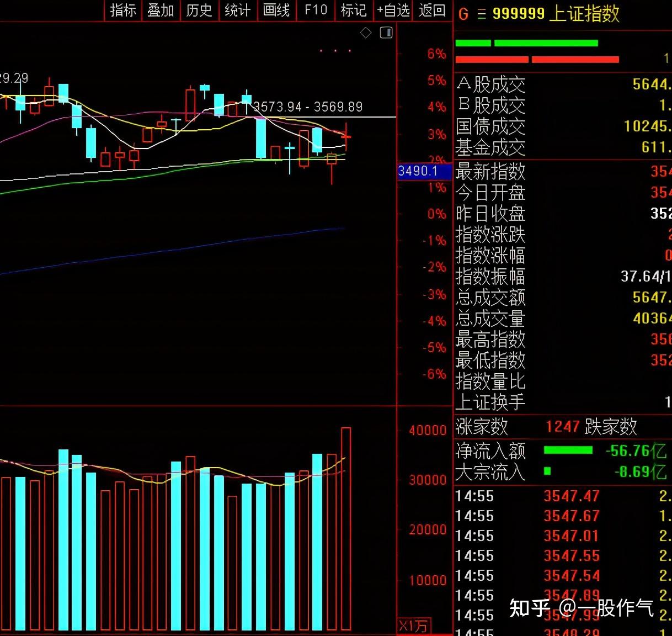Image resolution: width=672 pixels, height=636 pixels.
Task: Select the 画线 draw-line tool
Action: click(276, 10)
